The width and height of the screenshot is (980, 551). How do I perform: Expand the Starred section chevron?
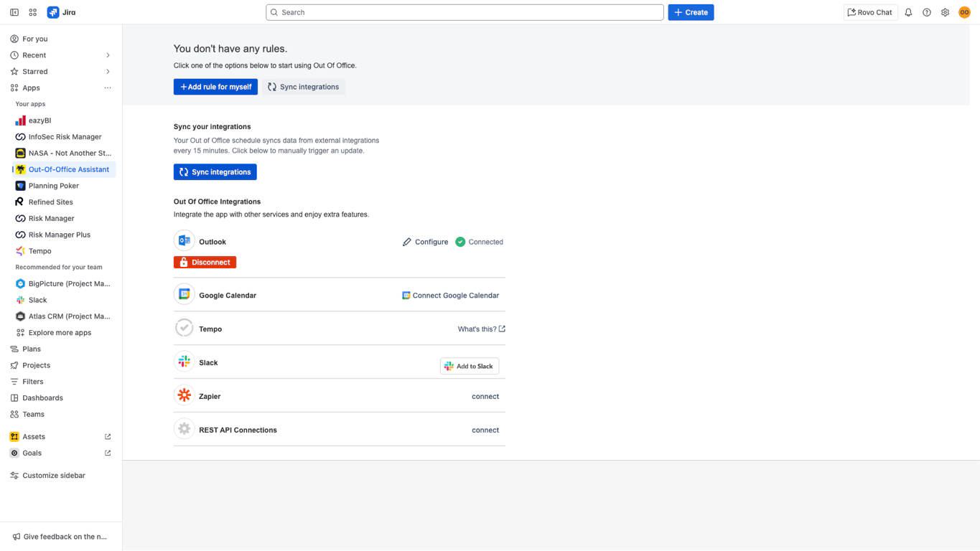[108, 72]
